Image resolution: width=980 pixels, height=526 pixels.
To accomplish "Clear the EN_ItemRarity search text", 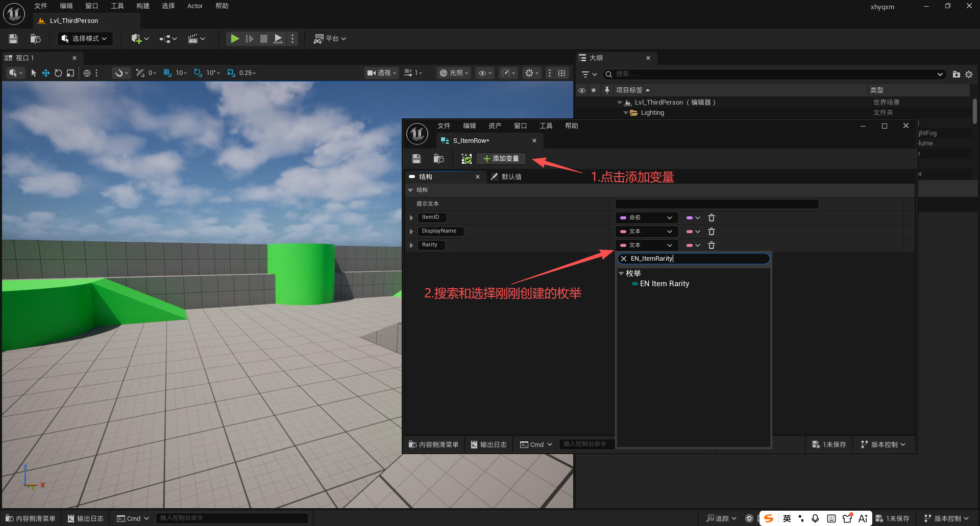I will click(x=624, y=259).
